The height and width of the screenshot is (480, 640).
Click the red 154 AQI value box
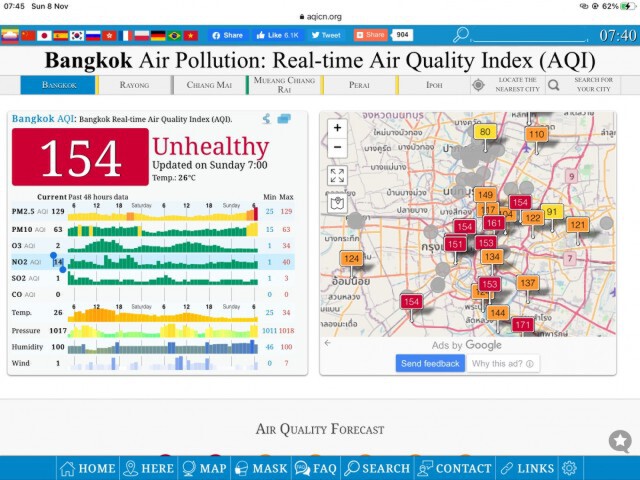[80, 157]
